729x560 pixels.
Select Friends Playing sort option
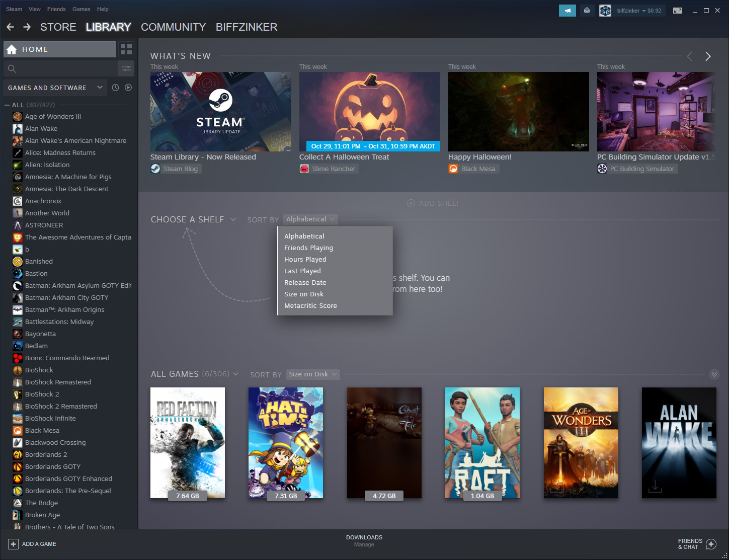[x=308, y=248]
